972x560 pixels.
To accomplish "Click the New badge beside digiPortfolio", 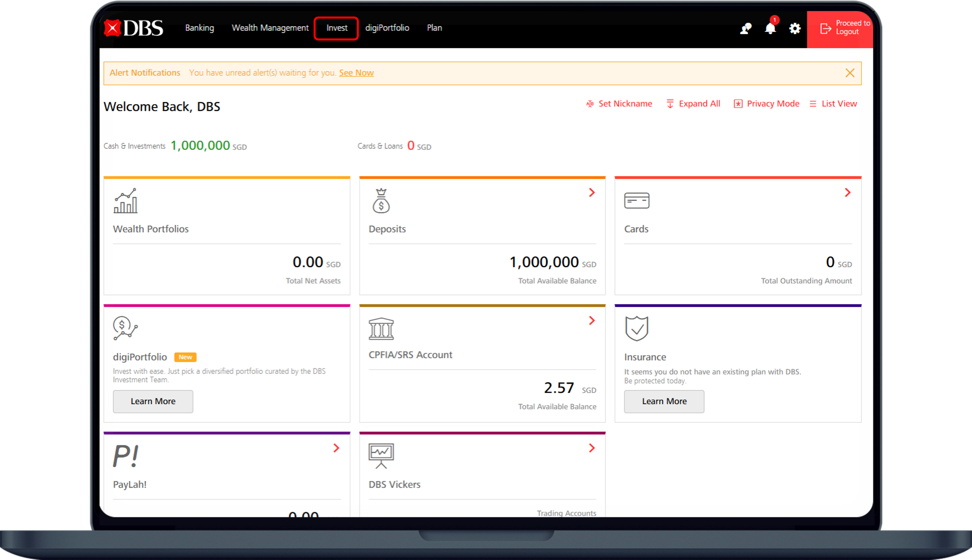I will point(185,357).
